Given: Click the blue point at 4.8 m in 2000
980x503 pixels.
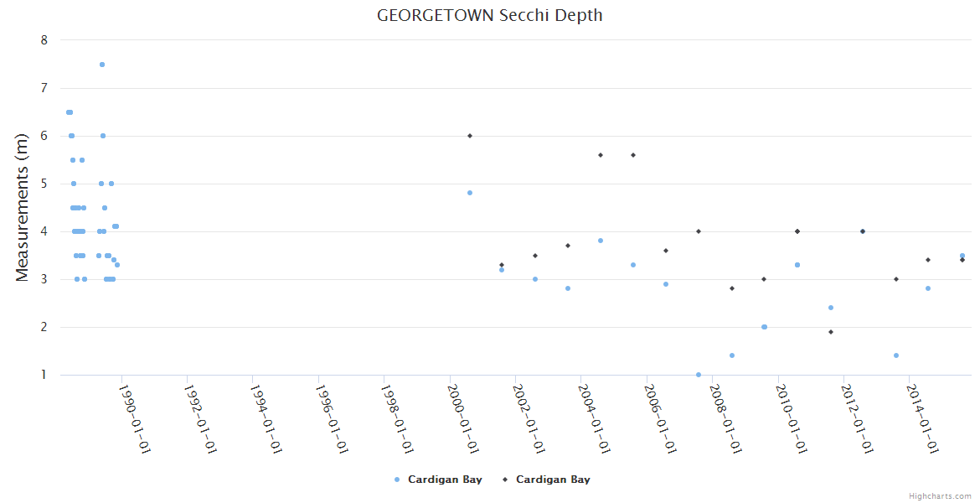Looking at the screenshot, I should (470, 193).
